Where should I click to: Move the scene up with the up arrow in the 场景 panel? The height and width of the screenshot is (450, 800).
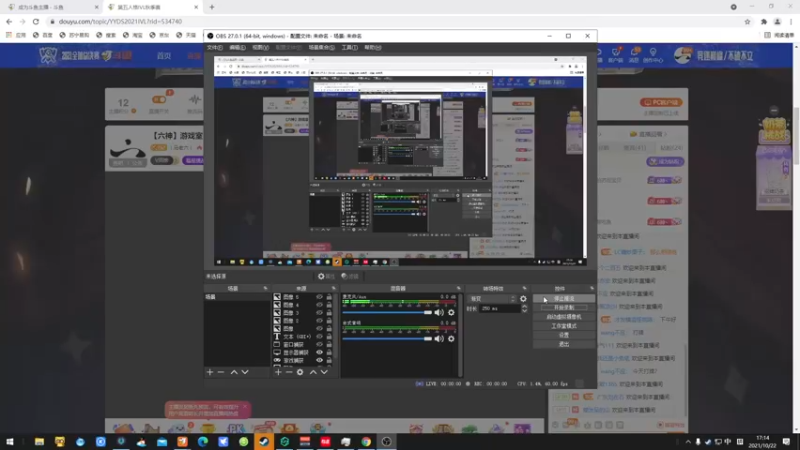(x=234, y=372)
